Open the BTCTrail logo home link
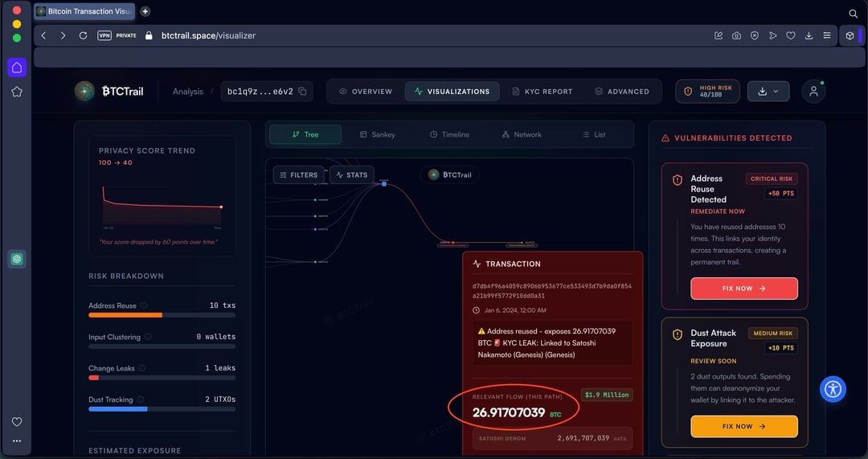 pyautogui.click(x=109, y=92)
